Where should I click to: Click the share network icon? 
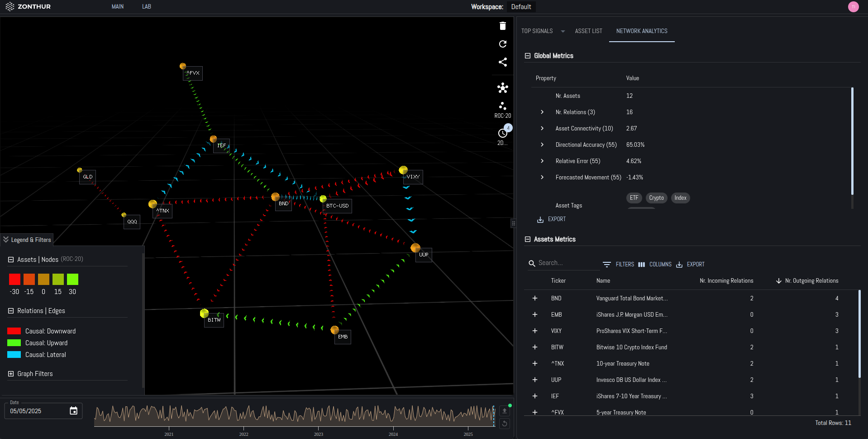click(x=502, y=62)
